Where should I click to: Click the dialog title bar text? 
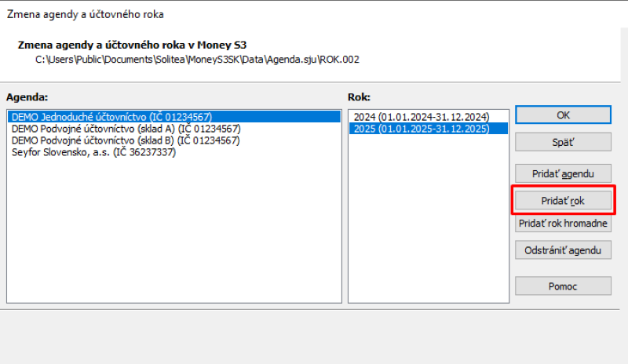[75, 14]
